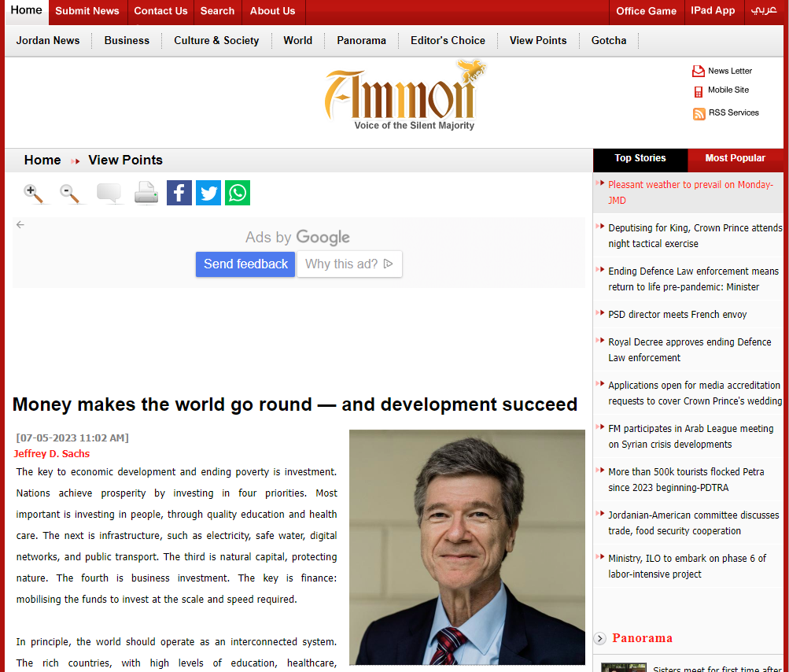Share article on Facebook
Screen dimensions: 789x672
pyautogui.click(x=179, y=193)
